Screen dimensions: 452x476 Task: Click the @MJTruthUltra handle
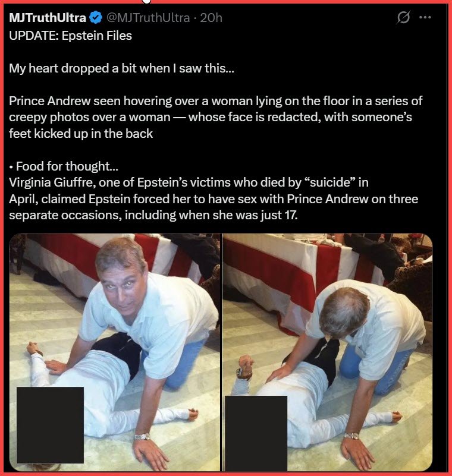click(148, 18)
